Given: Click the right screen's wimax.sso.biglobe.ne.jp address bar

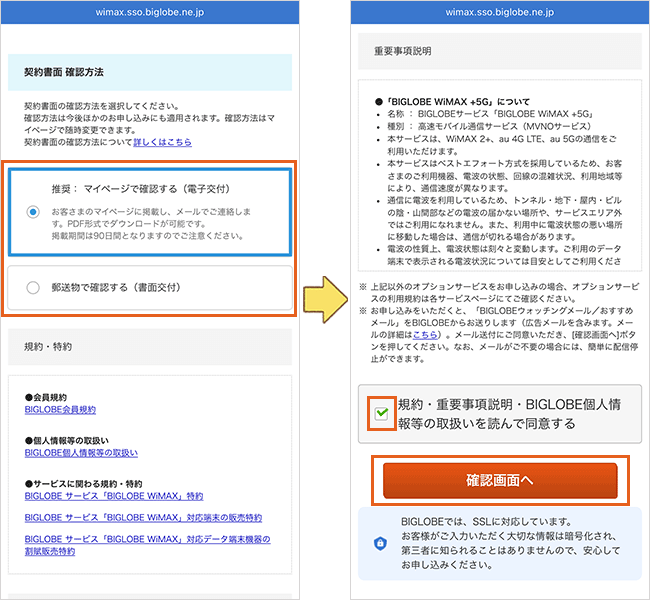Looking at the screenshot, I should tap(500, 12).
